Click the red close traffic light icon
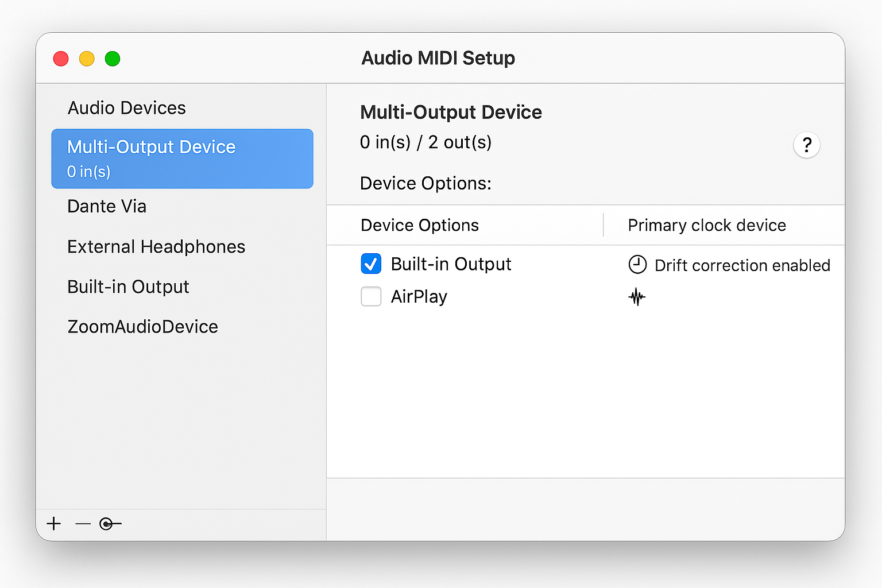 [60, 58]
